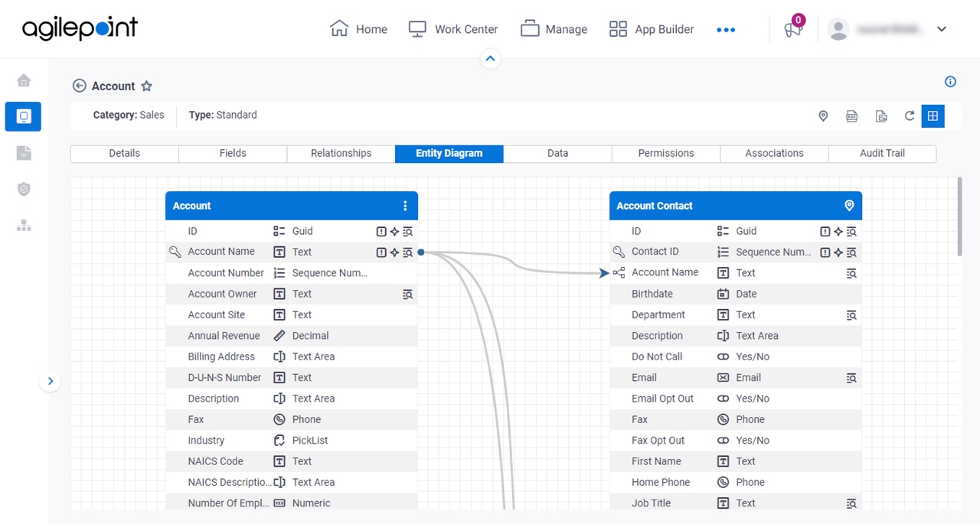Switch to the Permissions tab

tap(666, 153)
